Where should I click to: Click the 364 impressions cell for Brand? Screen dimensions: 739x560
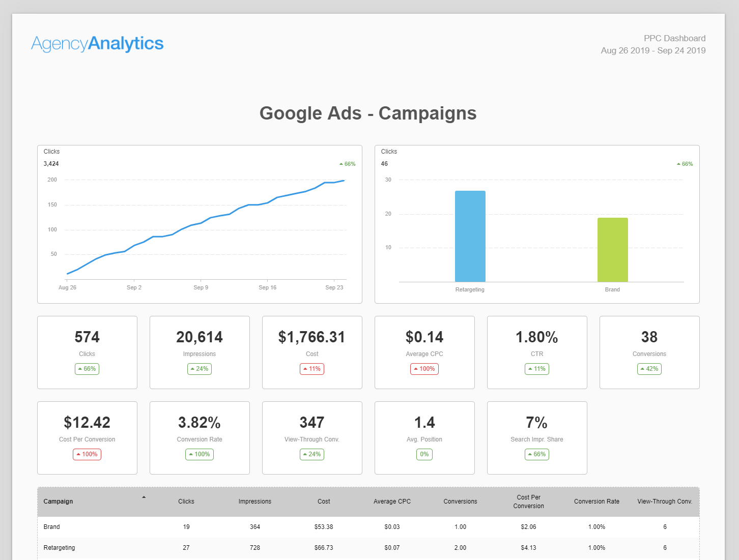[x=255, y=527]
